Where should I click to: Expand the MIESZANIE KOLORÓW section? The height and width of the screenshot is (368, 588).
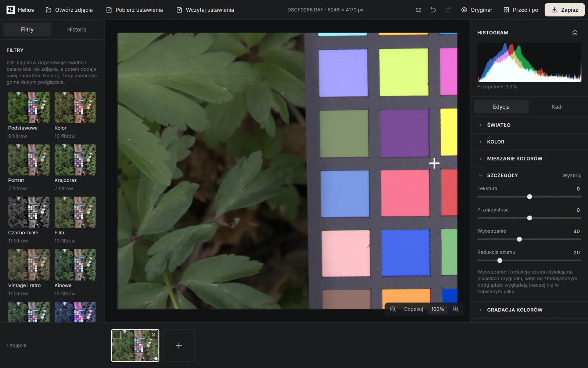[x=529, y=159]
